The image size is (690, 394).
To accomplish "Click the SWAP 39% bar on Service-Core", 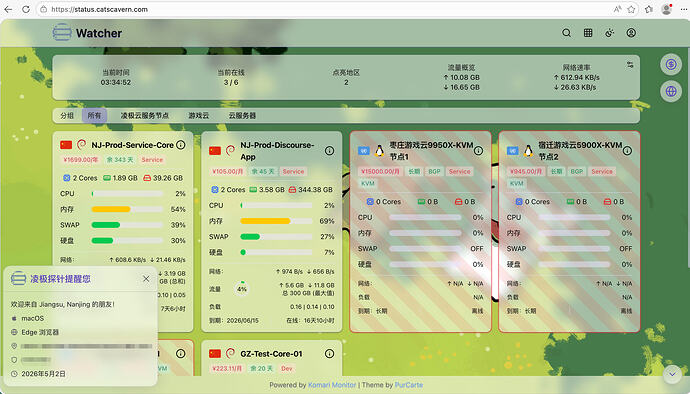I will coord(128,225).
